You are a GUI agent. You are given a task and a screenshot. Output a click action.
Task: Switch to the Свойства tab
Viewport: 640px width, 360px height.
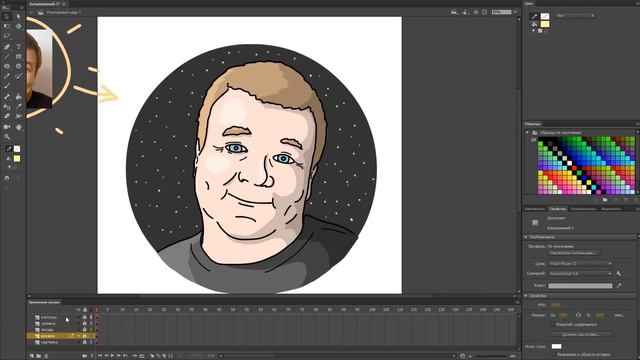pos(558,209)
